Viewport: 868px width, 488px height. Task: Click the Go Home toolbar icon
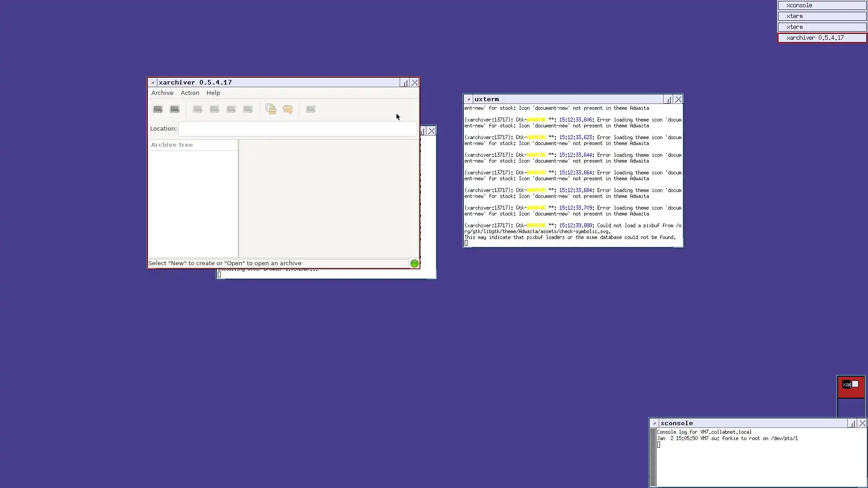coord(248,109)
